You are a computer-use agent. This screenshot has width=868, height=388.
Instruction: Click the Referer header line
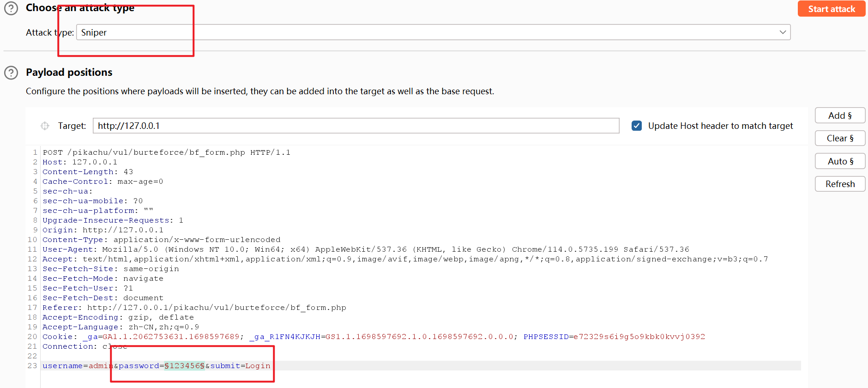pyautogui.click(x=194, y=308)
